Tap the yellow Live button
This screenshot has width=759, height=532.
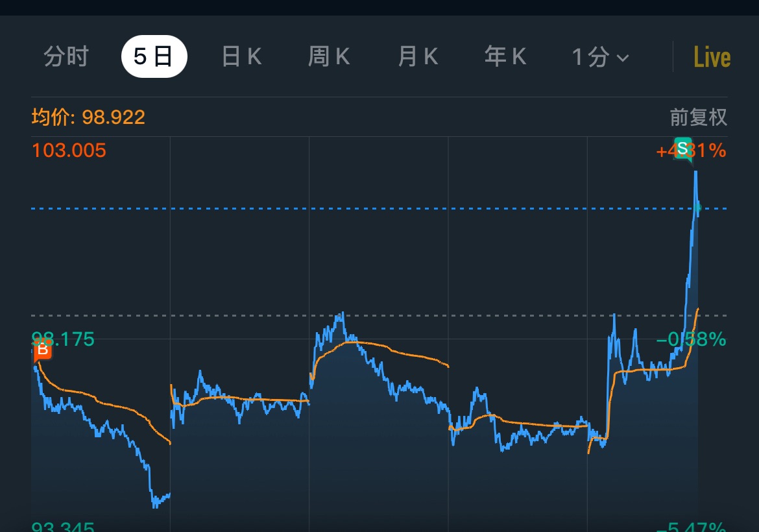pos(712,57)
